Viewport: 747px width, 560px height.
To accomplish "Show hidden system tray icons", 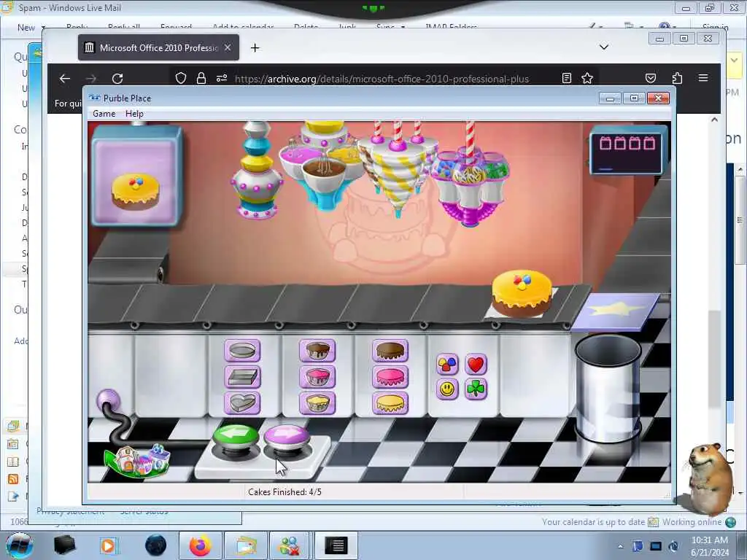I will 620,547.
